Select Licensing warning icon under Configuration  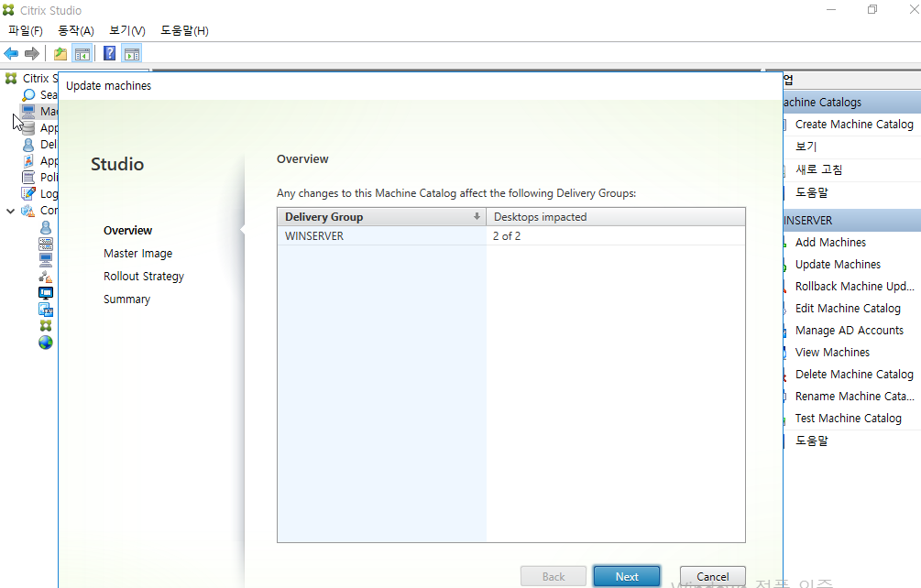coord(46,277)
